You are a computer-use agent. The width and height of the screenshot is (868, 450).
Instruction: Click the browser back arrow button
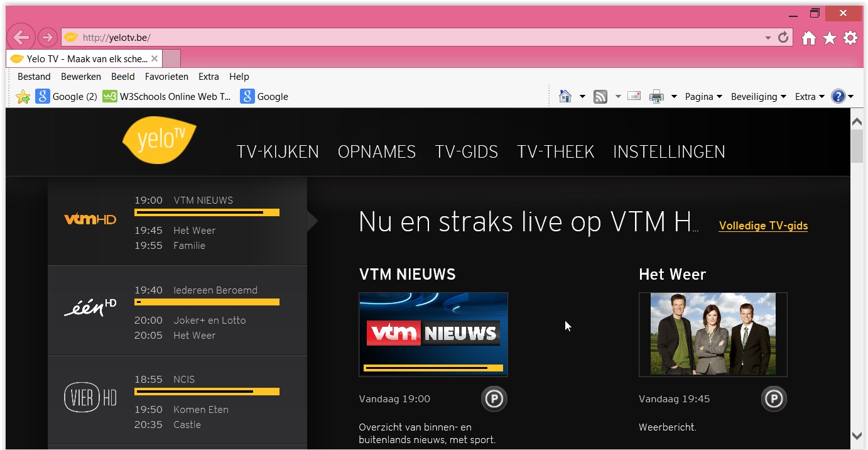coord(21,38)
